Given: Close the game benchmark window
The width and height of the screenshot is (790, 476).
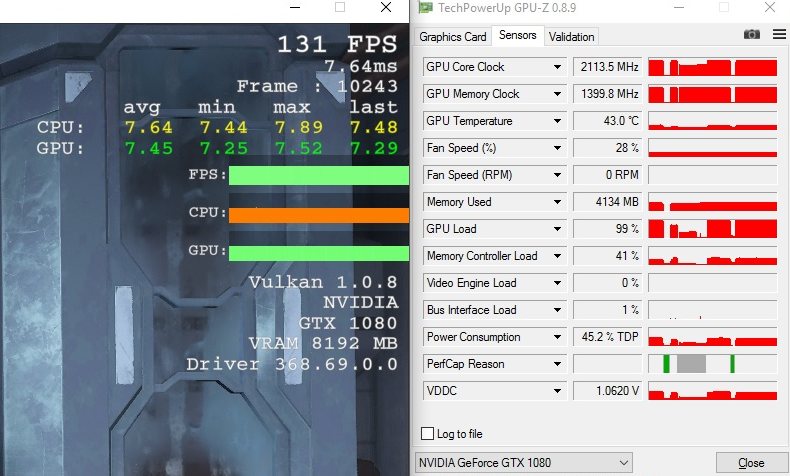Looking at the screenshot, I should tap(386, 7).
